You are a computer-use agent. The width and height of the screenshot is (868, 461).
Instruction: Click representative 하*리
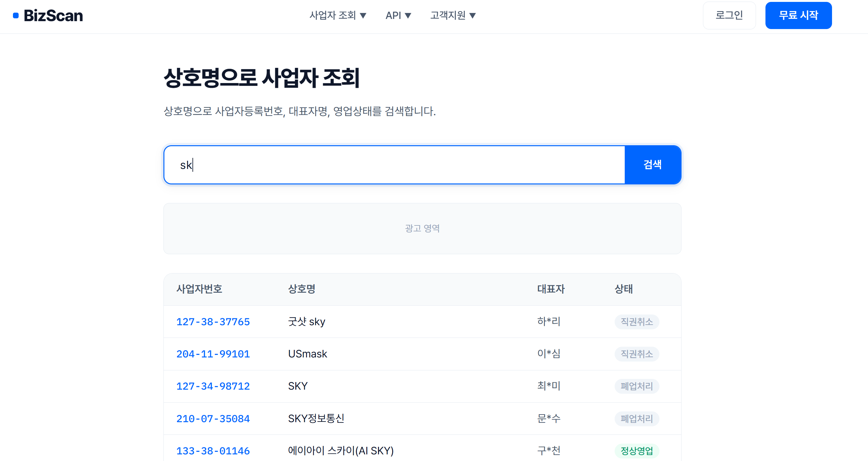549,322
